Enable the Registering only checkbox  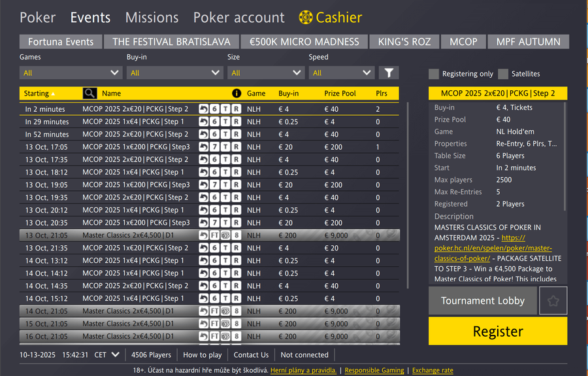(434, 74)
